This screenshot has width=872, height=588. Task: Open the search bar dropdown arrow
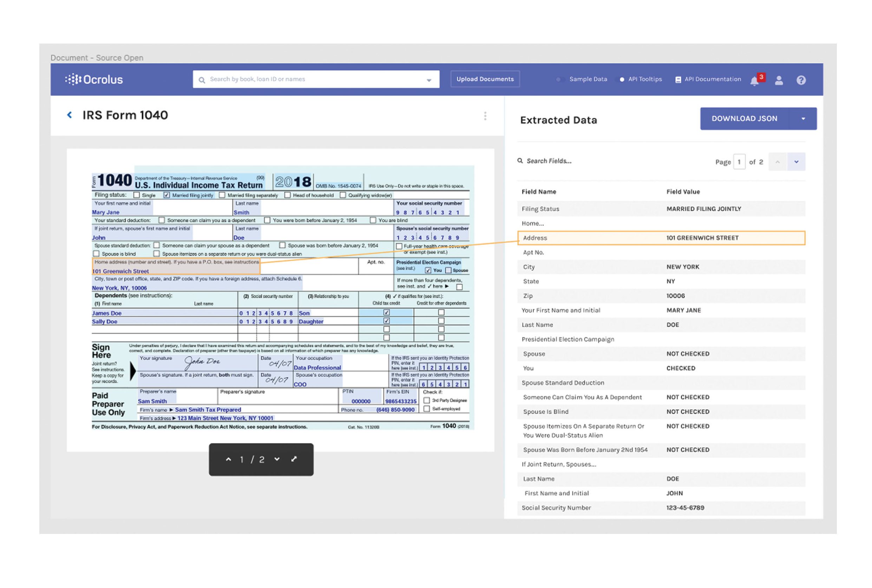429,80
